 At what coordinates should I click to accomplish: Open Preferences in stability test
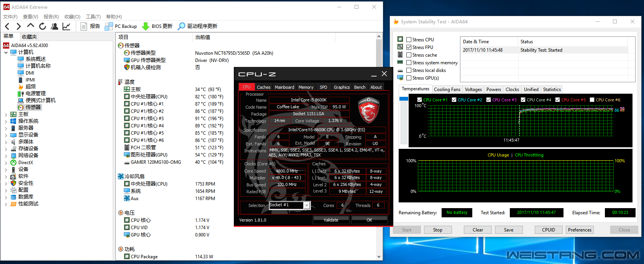(580, 230)
